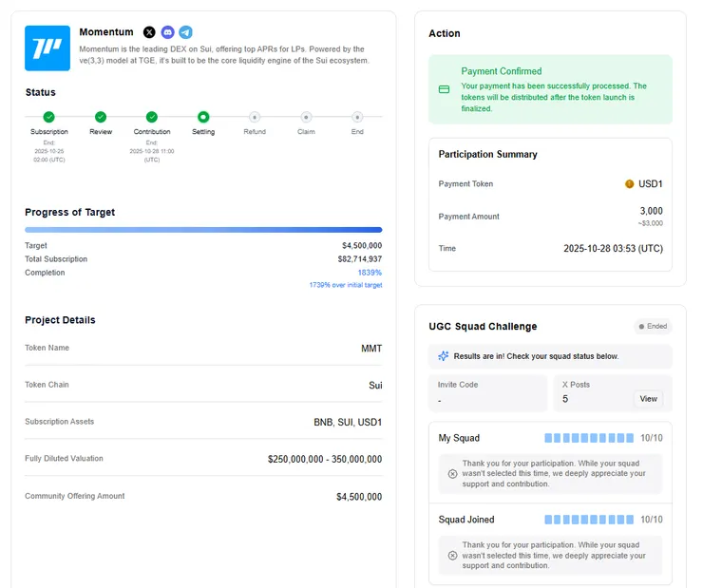Click the Payment Confirmed heading

[x=502, y=71]
